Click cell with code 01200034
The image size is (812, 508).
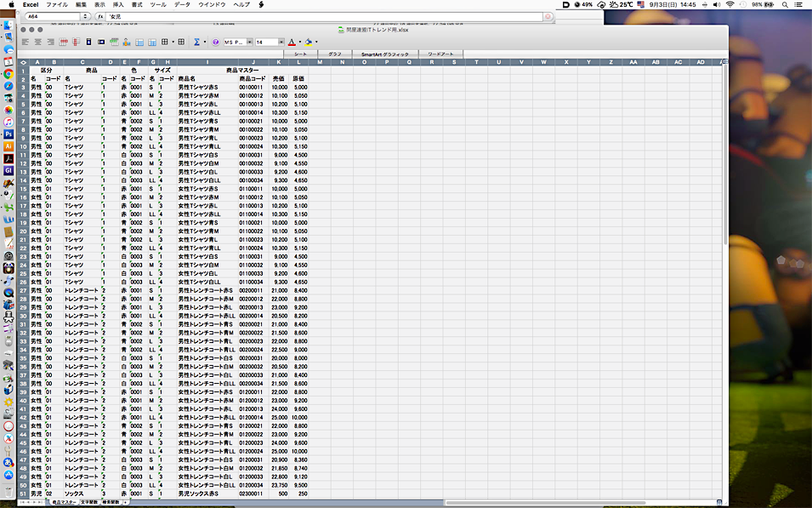253,485
